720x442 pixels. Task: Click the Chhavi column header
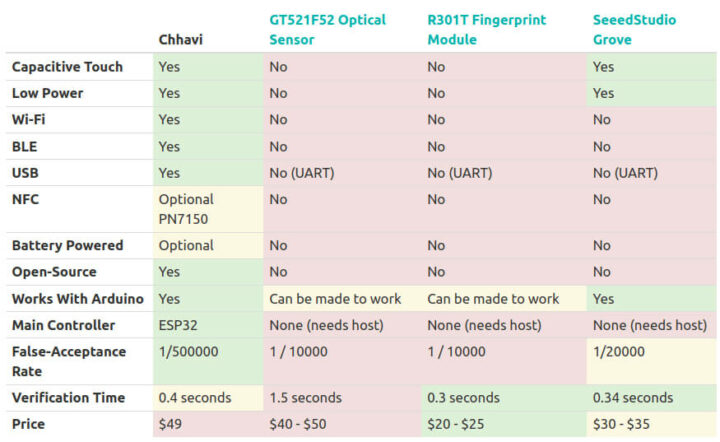click(180, 39)
